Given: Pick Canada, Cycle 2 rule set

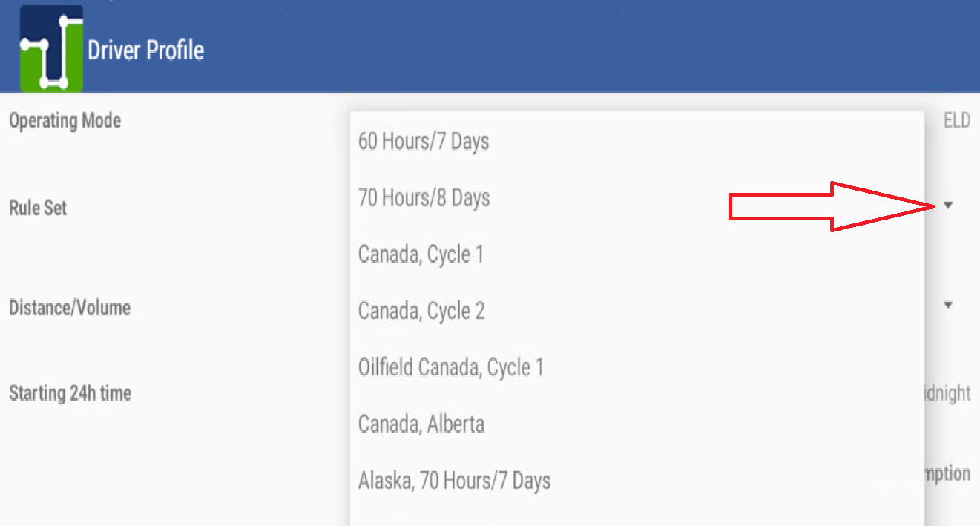Looking at the screenshot, I should [421, 311].
